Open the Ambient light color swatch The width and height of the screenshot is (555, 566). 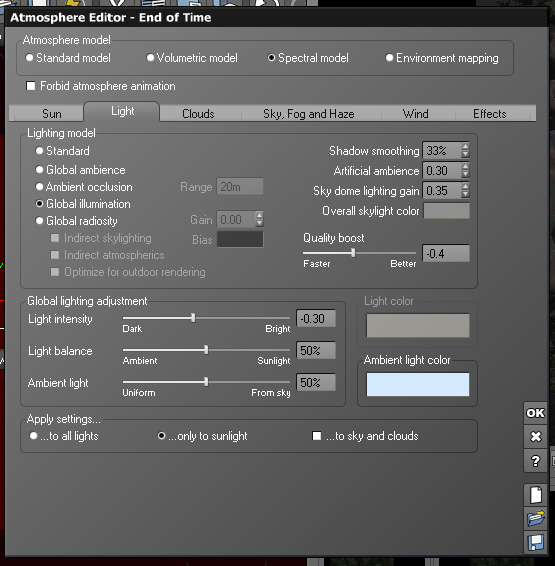pos(418,384)
